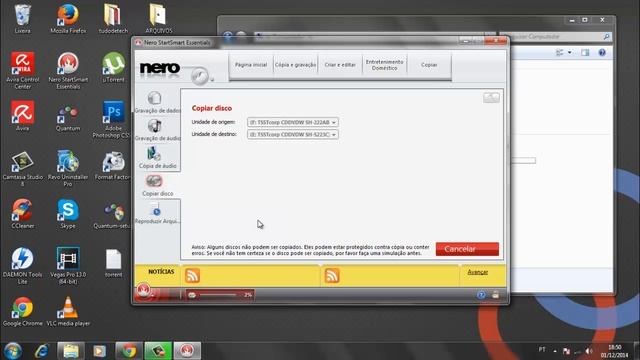Open view options dropdown arrow in Explorer window
640x360 pixels.
pos(569,53)
